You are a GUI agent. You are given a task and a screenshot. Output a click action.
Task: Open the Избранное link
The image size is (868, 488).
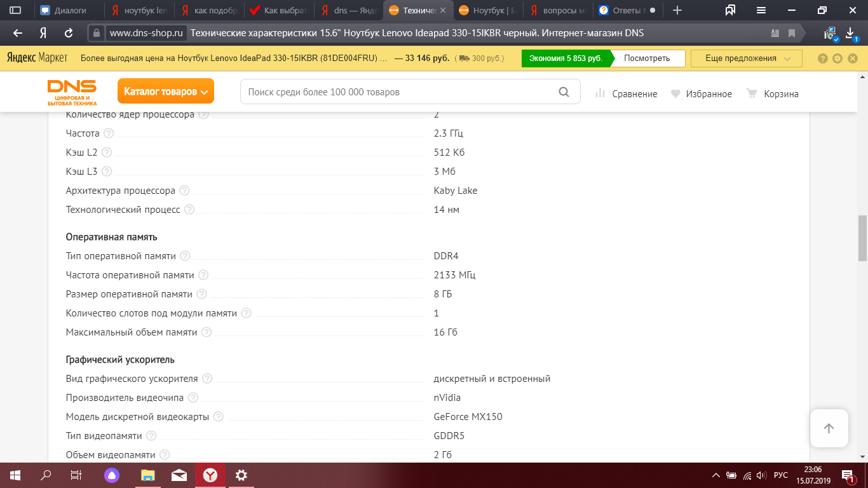pyautogui.click(x=702, y=93)
